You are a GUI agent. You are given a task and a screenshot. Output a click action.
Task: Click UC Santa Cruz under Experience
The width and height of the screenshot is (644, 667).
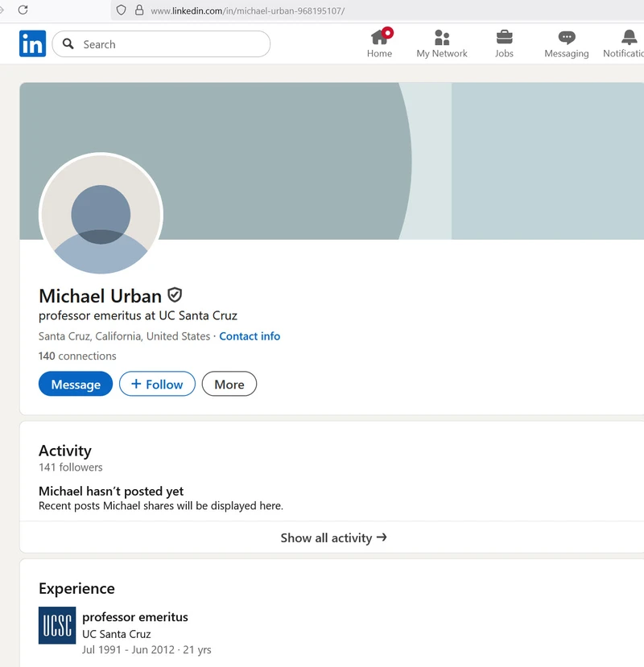(x=116, y=634)
